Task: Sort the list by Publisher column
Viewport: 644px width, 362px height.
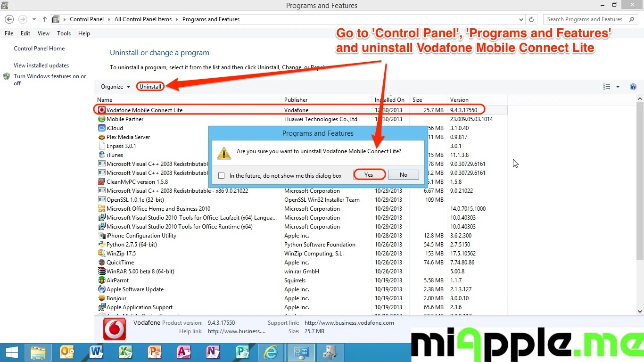Action: [327, 100]
